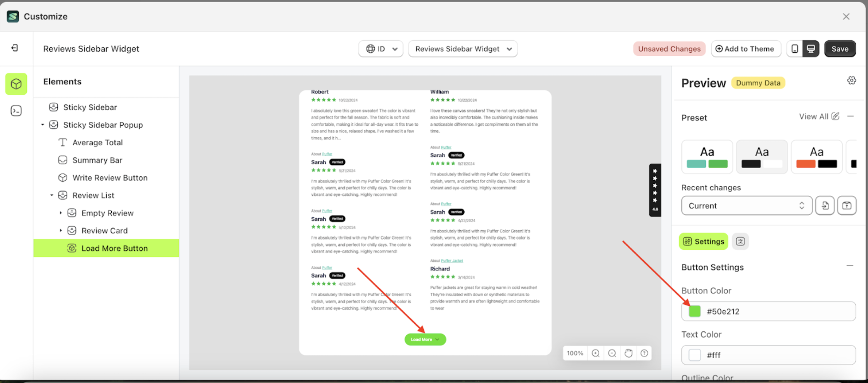
Task: Open the code panel icon in left sidebar
Action: pyautogui.click(x=16, y=110)
